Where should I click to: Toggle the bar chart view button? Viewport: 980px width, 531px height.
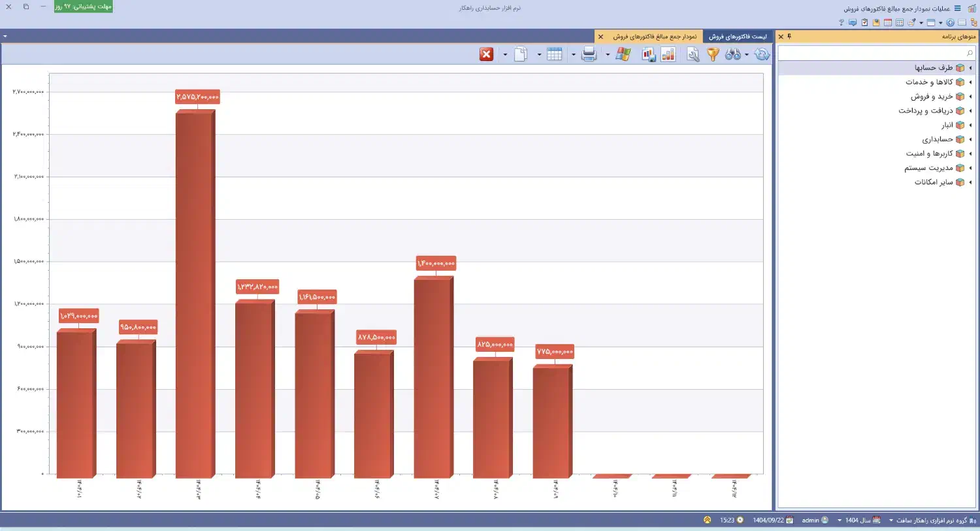point(668,54)
